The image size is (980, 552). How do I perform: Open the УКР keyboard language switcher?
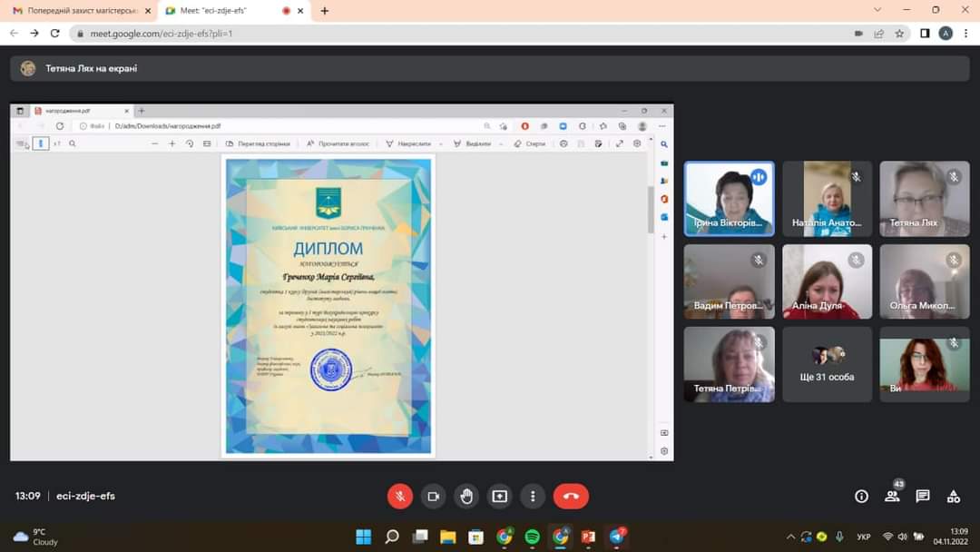point(864,537)
